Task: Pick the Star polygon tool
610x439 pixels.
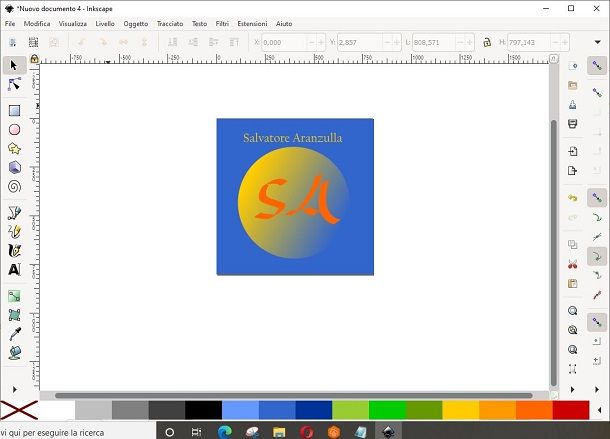Action: 14,148
